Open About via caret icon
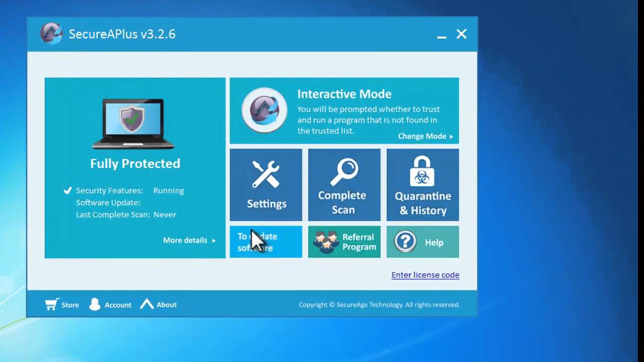The image size is (644, 362). pos(146,304)
